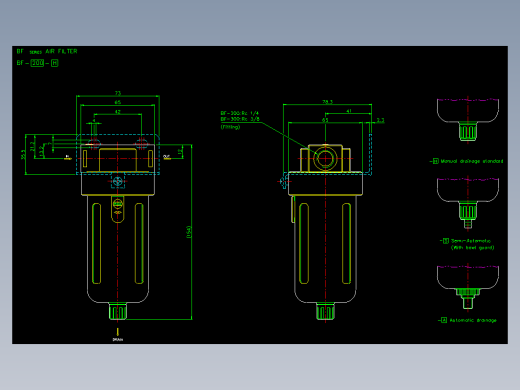Click the 'DRAIN' label below the bowl
The height and width of the screenshot is (390, 520).
point(118,339)
